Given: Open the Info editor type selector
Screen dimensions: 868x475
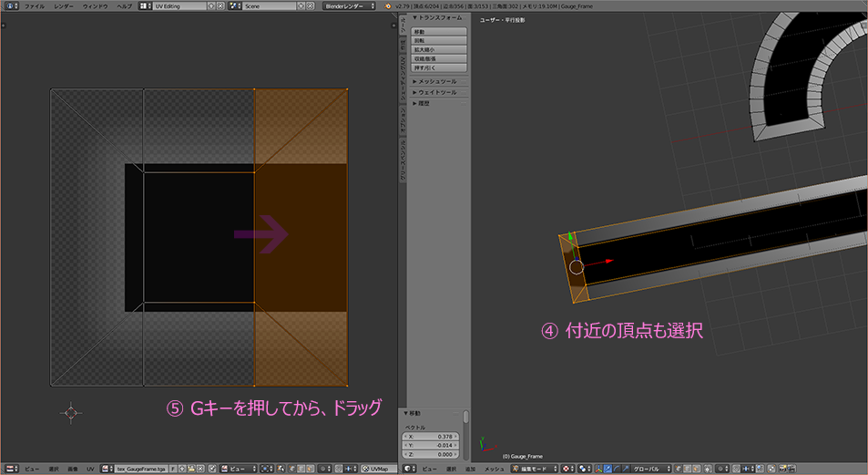Looking at the screenshot, I should point(12,6).
